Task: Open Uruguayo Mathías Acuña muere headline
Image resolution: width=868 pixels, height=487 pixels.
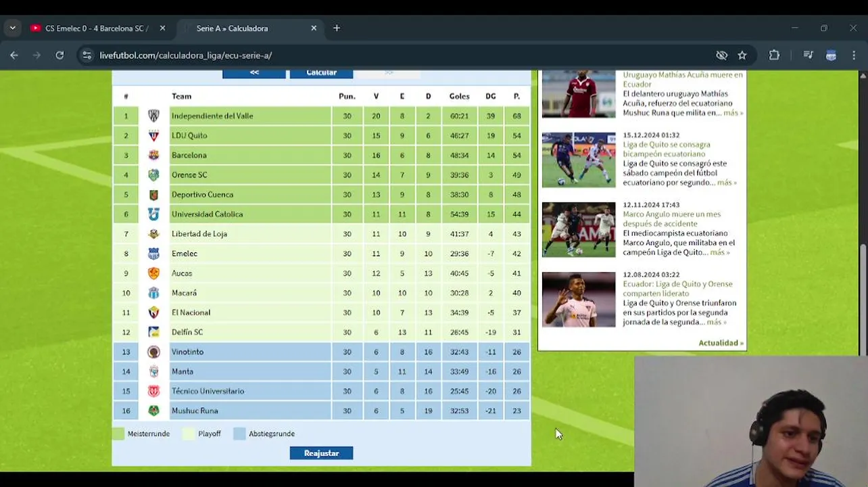Action: click(683, 79)
